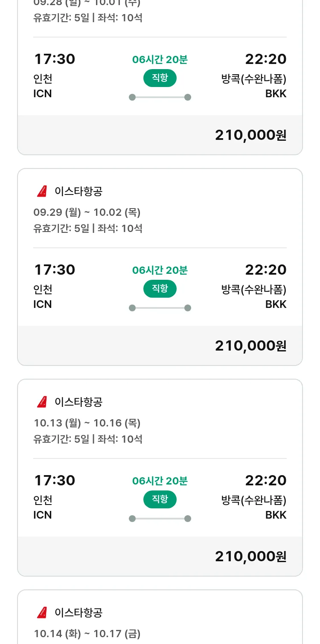Image resolution: width=320 pixels, height=644 pixels.
Task: Select the 210,000원 price on 10.13 flight
Action: [x=250, y=556]
